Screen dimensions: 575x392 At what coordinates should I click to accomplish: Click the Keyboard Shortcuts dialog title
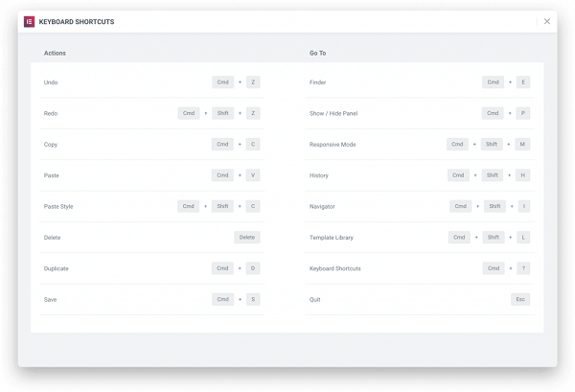point(77,22)
